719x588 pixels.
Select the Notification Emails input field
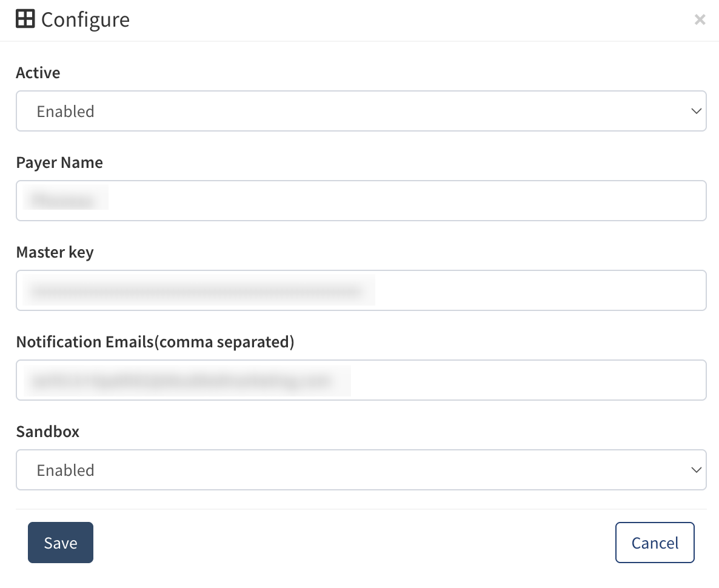(361, 380)
